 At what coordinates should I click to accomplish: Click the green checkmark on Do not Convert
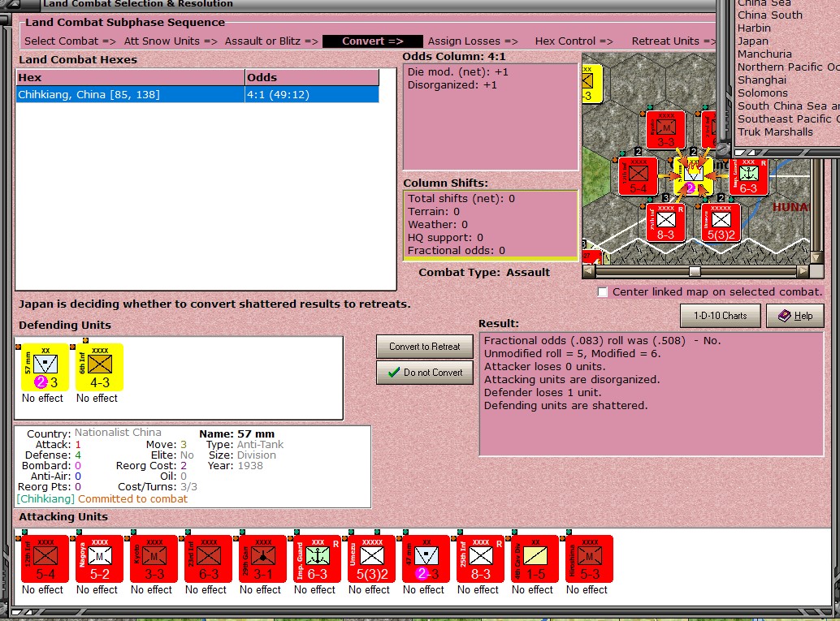click(394, 372)
